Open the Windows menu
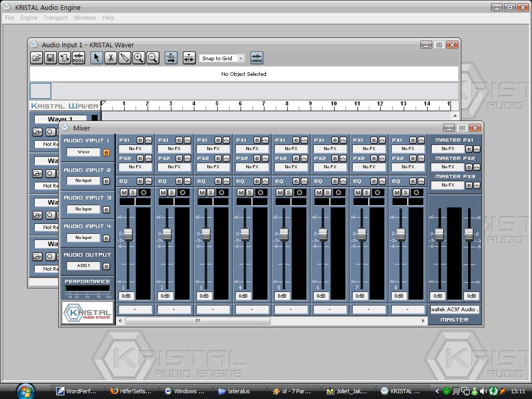 85,18
